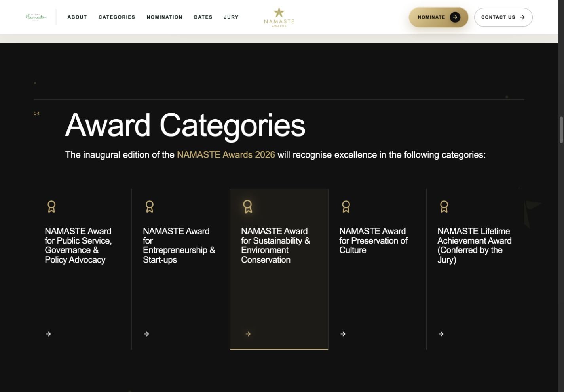Click the Contact Us button
564x392 pixels.
click(x=503, y=17)
